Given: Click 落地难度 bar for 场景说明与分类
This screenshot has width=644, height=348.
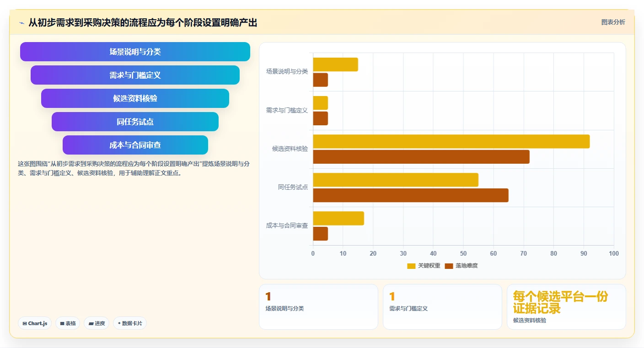Looking at the screenshot, I should pos(320,80).
